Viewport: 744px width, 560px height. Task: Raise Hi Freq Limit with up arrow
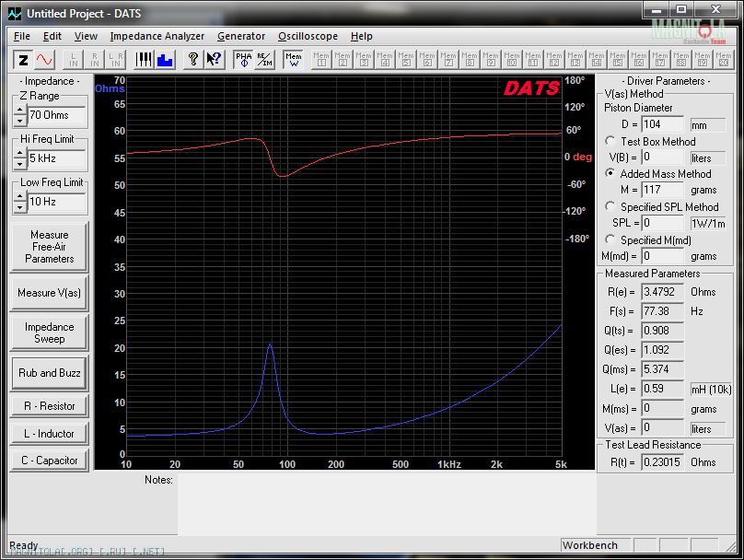pyautogui.click(x=20, y=153)
